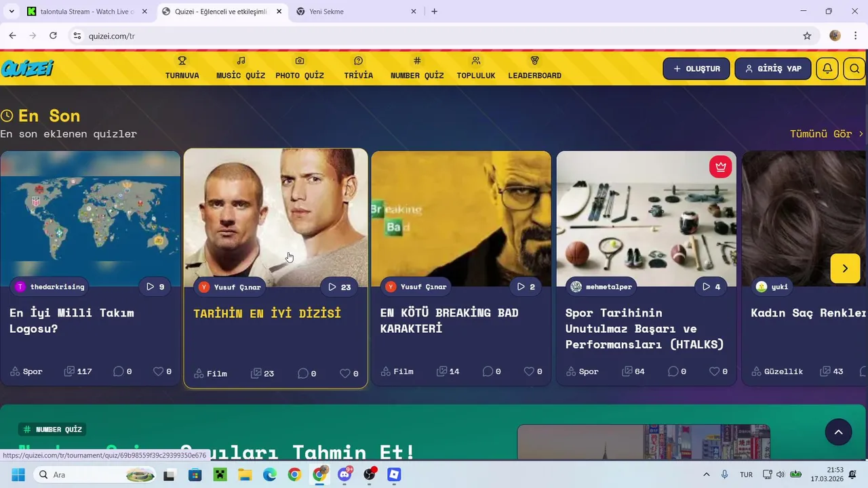Switch to talontula Stream tab
Viewport: 868px width, 488px height.
pos(88,12)
